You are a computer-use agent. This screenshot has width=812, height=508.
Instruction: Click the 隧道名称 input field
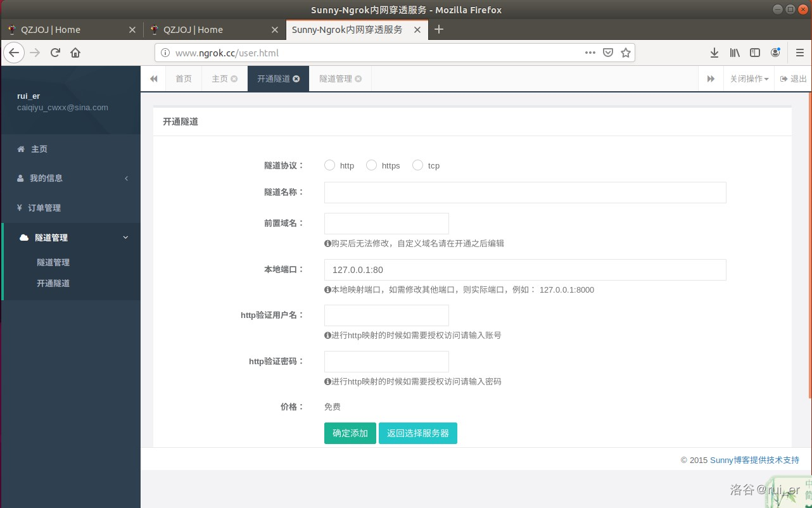(524, 193)
